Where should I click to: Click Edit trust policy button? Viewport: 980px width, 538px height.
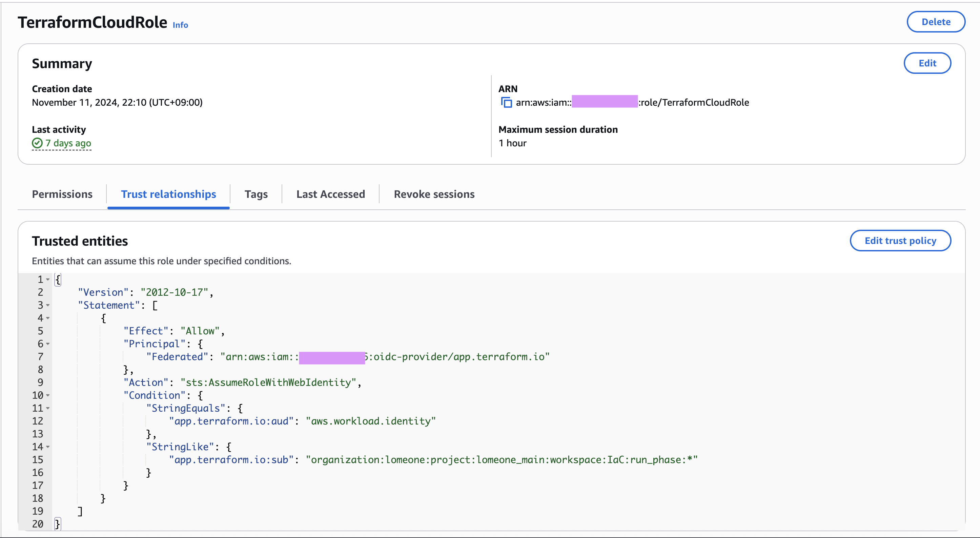click(900, 241)
